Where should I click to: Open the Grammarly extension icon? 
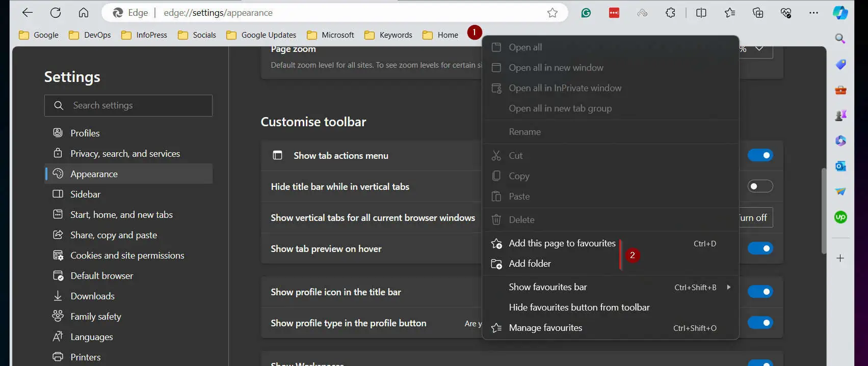click(586, 13)
